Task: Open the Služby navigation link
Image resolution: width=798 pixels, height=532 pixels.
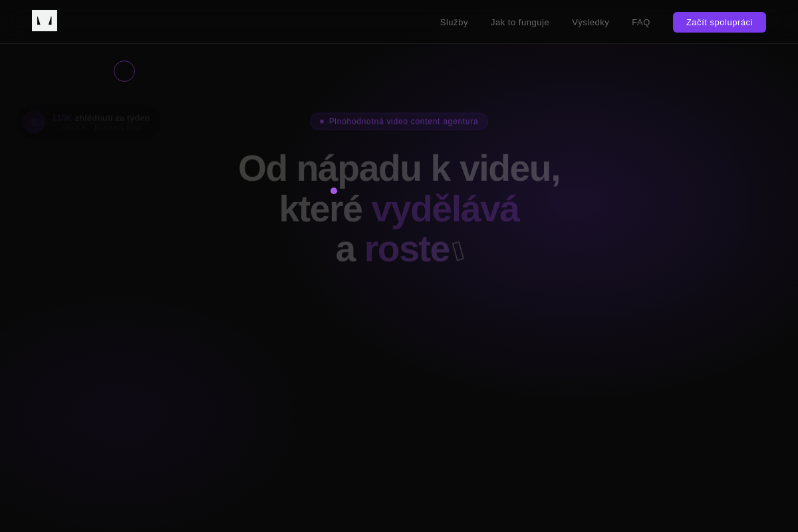Action: pos(454,22)
